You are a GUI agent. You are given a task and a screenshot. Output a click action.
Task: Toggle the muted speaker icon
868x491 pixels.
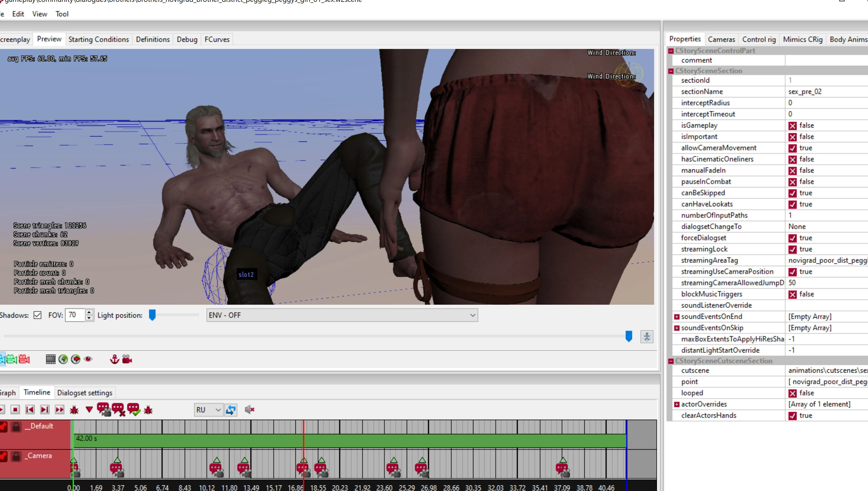pos(249,409)
